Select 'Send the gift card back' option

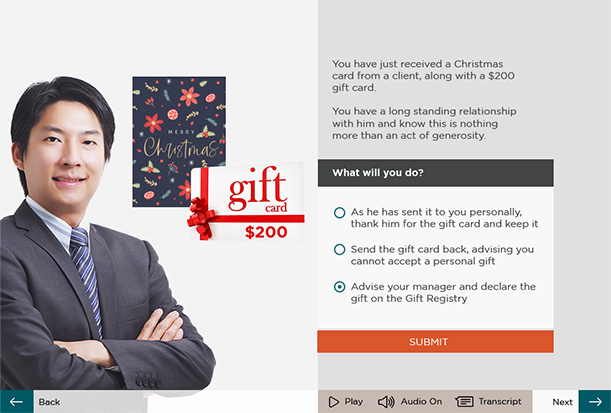(339, 250)
